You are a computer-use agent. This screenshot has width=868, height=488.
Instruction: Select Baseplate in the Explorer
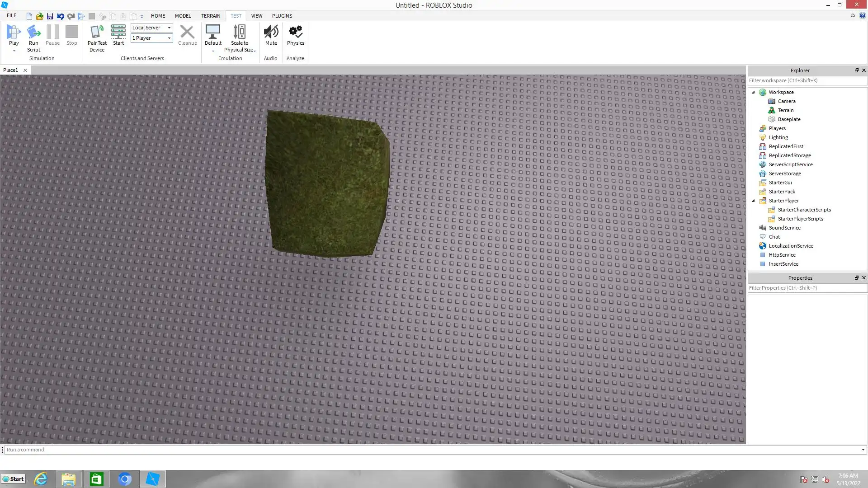pyautogui.click(x=789, y=119)
